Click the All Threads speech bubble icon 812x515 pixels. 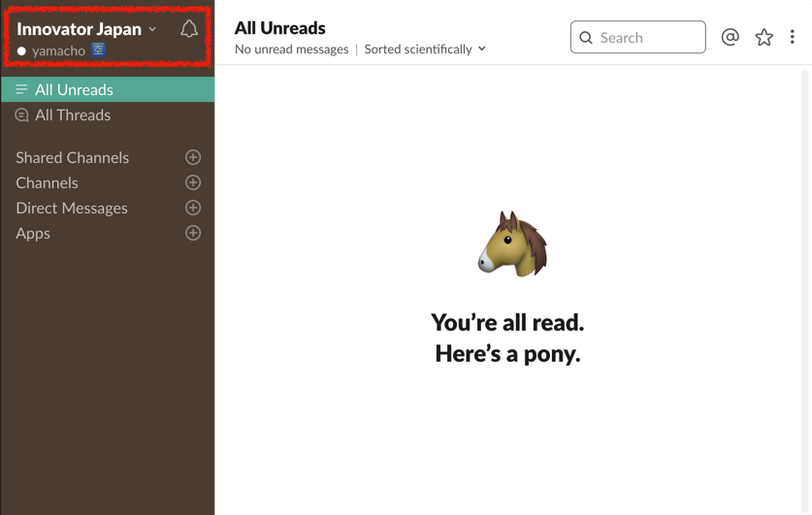pyautogui.click(x=21, y=114)
